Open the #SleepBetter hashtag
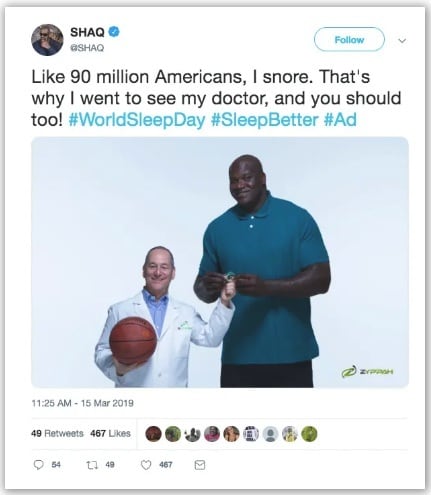Screen dimensions: 431x495 point(264,120)
